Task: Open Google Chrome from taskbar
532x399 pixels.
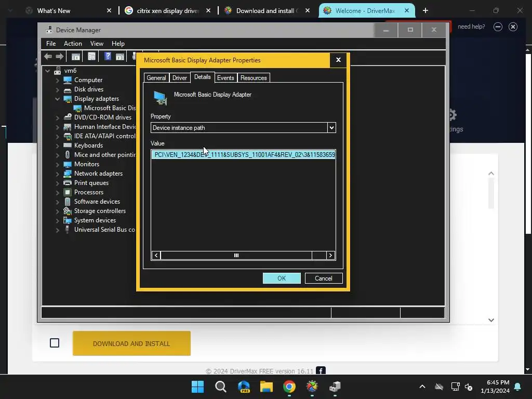Action: pyautogui.click(x=289, y=387)
